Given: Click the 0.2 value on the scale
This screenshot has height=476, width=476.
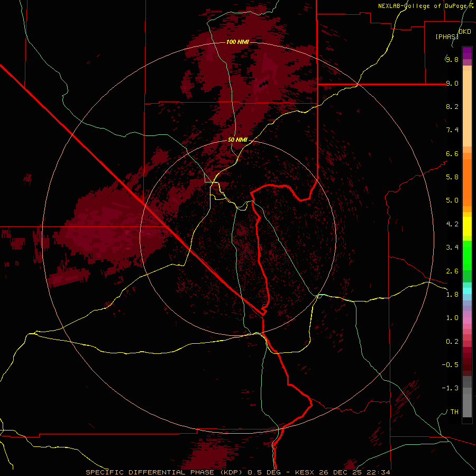Looking at the screenshot, I should tap(452, 342).
